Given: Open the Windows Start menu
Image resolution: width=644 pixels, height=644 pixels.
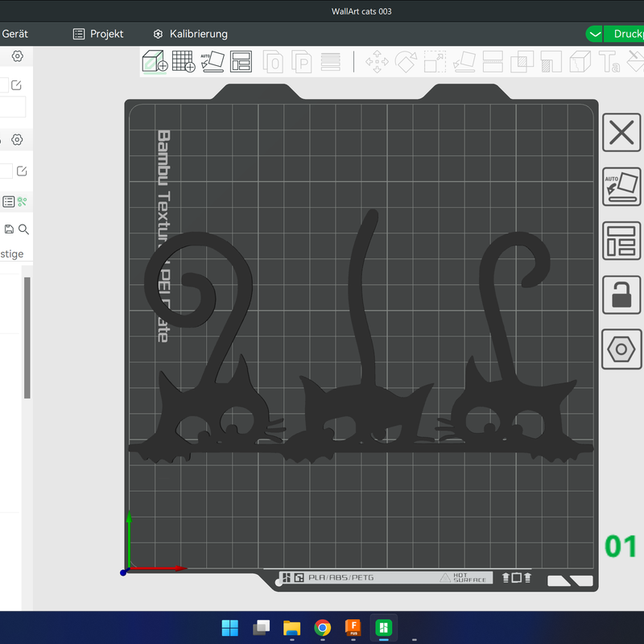Looking at the screenshot, I should pyautogui.click(x=229, y=628).
